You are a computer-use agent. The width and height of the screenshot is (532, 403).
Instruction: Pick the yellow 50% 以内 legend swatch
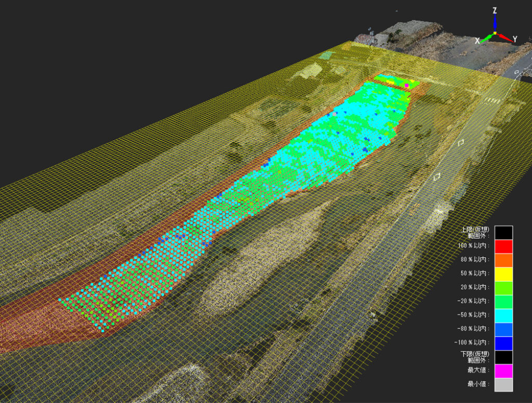pyautogui.click(x=503, y=273)
